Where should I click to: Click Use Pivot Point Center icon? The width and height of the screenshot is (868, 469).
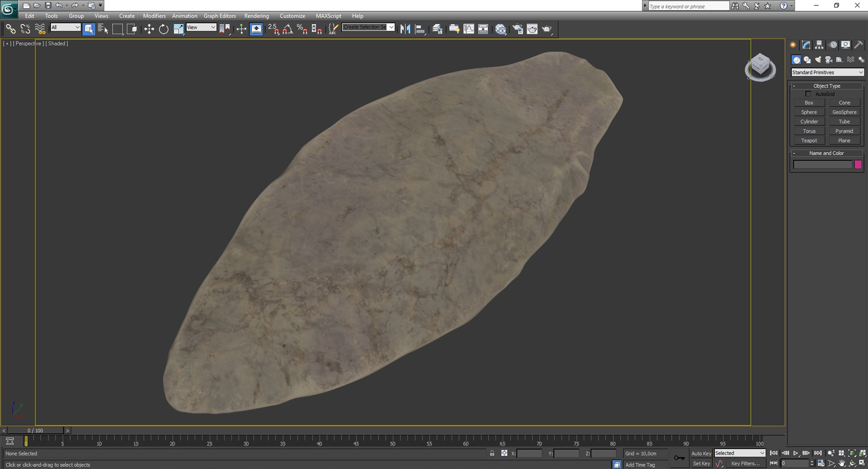click(x=225, y=29)
